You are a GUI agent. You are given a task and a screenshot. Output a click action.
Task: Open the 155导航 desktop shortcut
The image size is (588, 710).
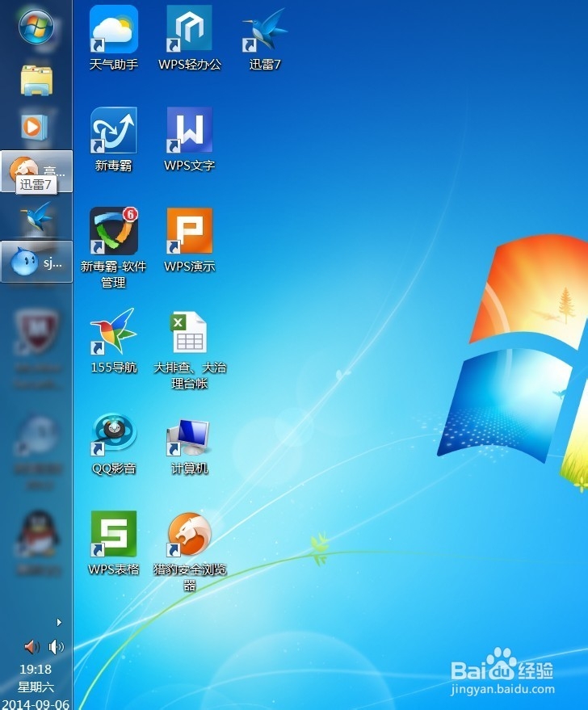click(114, 342)
